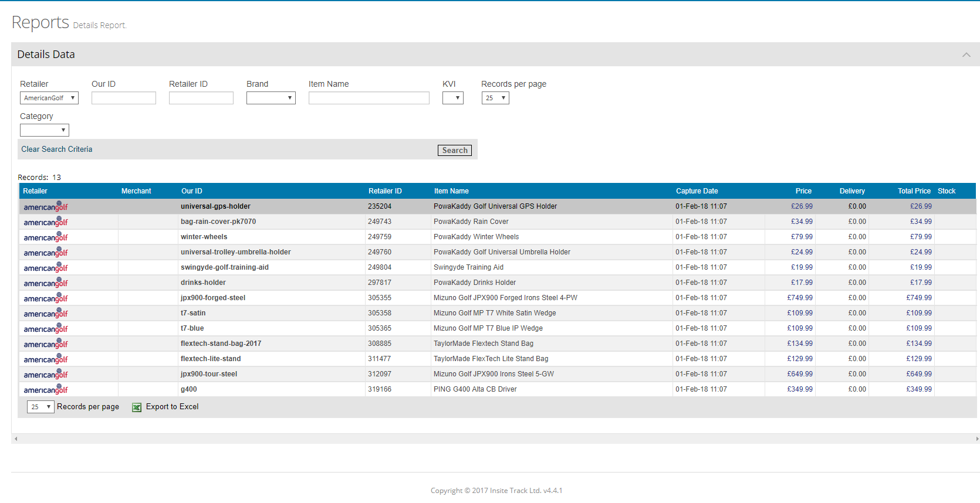This screenshot has width=980, height=503.
Task: Sort by the Capture Date column header
Action: [x=697, y=191]
